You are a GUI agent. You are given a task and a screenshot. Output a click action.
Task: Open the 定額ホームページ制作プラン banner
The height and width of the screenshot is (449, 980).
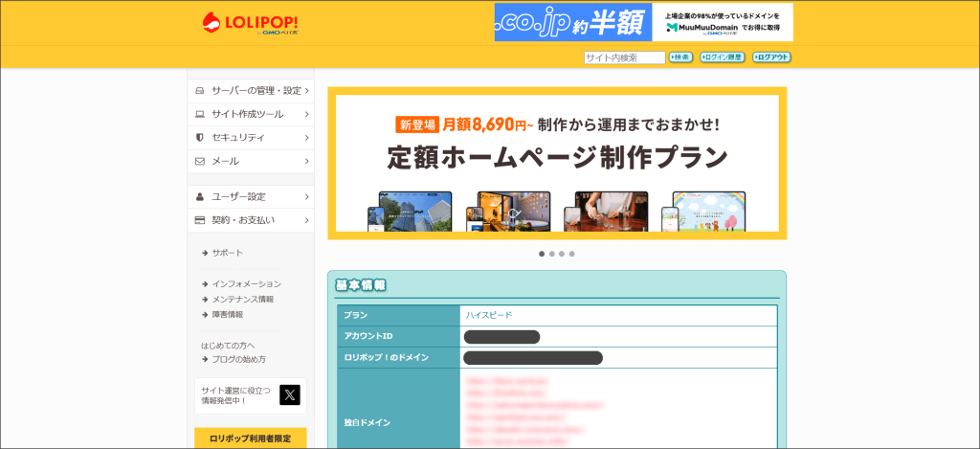(x=557, y=163)
